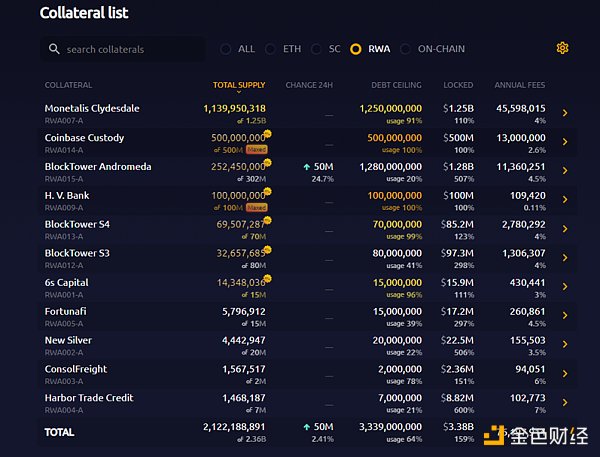Click the search magnifier icon
Image resolution: width=600 pixels, height=457 pixels.
[54, 49]
